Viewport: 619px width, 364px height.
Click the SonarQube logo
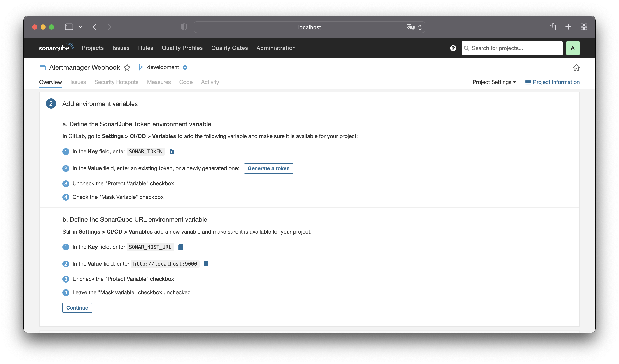pos(56,48)
